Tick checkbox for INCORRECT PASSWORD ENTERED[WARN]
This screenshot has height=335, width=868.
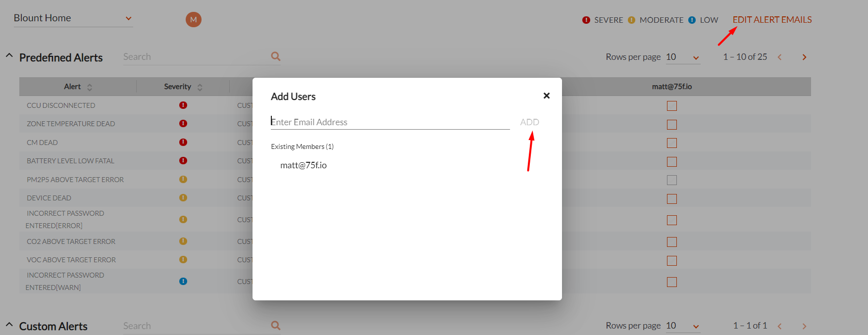672,282
